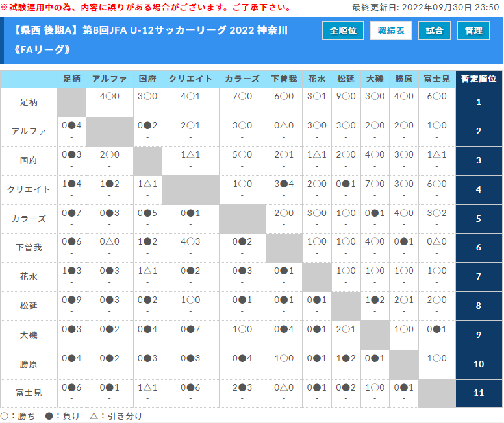Click 国府 vs カラーズ score 5○0
Image resolution: width=504 pixels, height=423 pixels.
pyautogui.click(x=242, y=155)
